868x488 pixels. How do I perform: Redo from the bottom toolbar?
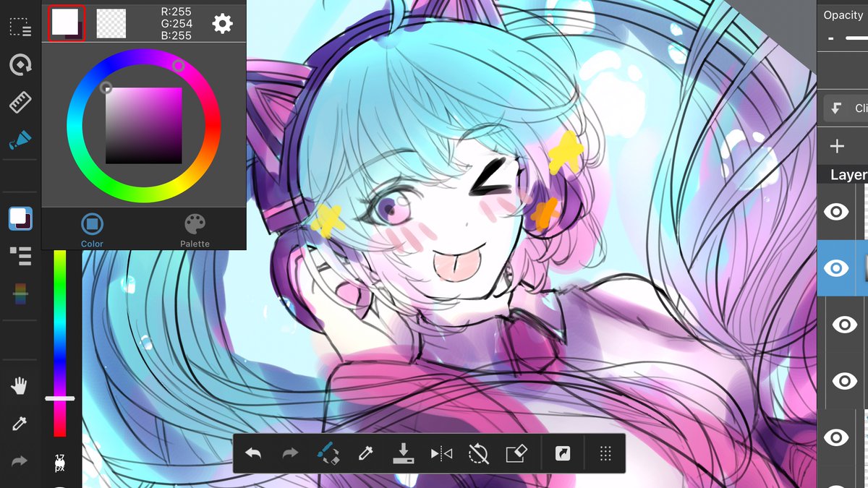[290, 453]
